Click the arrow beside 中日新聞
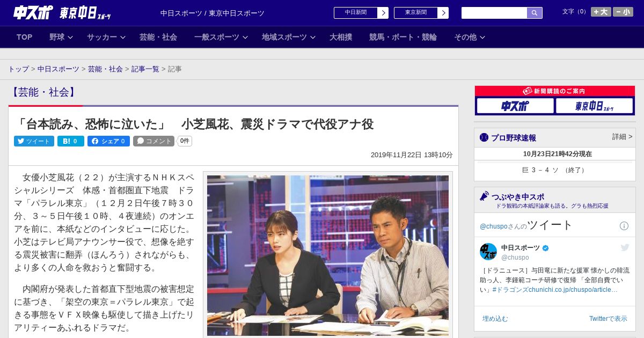644x338 pixels. point(383,13)
